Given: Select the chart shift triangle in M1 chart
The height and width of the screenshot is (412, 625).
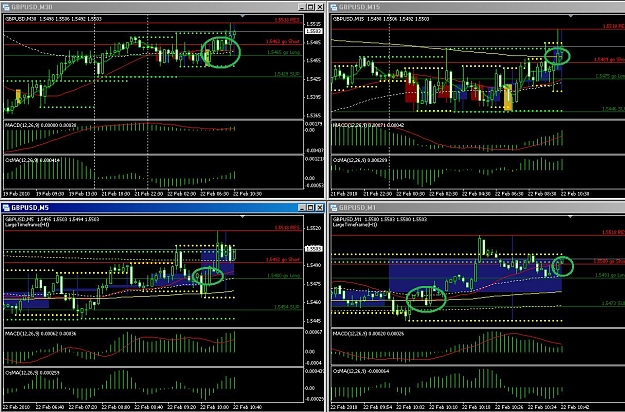Looking at the screenshot, I should (570, 216).
